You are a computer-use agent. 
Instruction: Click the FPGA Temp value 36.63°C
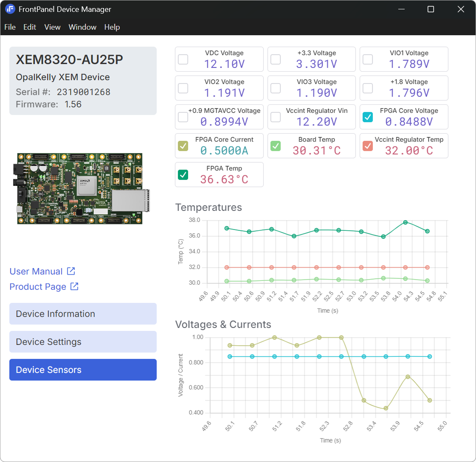pos(224,179)
